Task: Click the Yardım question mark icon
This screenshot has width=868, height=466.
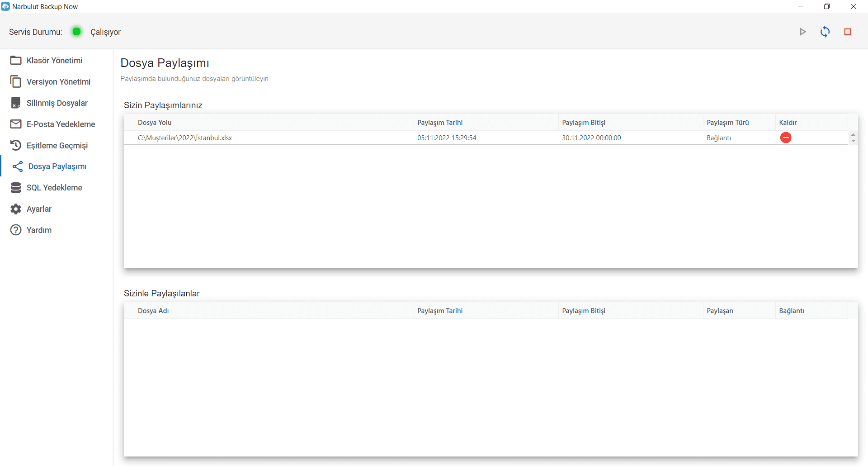Action: point(16,230)
